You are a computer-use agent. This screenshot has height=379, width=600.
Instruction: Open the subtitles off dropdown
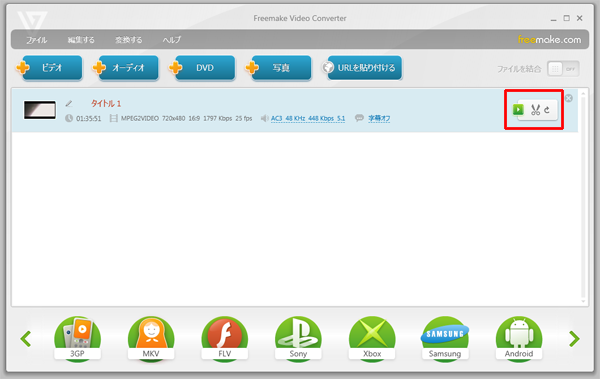pos(379,119)
